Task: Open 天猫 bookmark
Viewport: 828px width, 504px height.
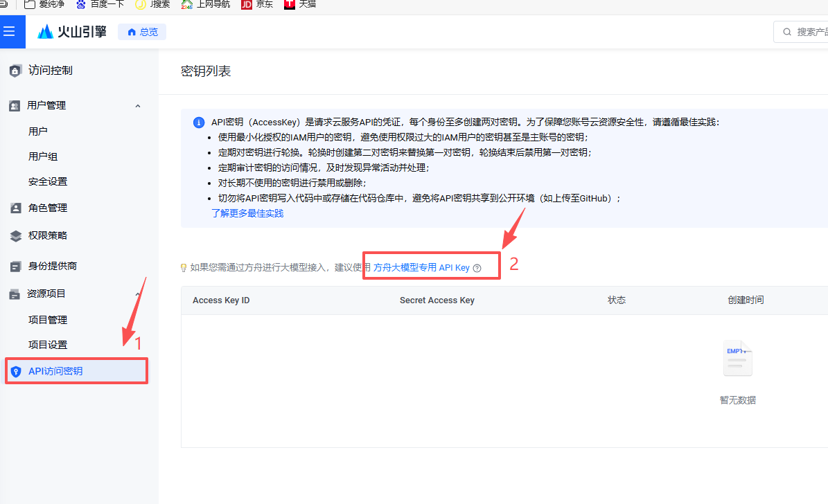Action: 300,4
